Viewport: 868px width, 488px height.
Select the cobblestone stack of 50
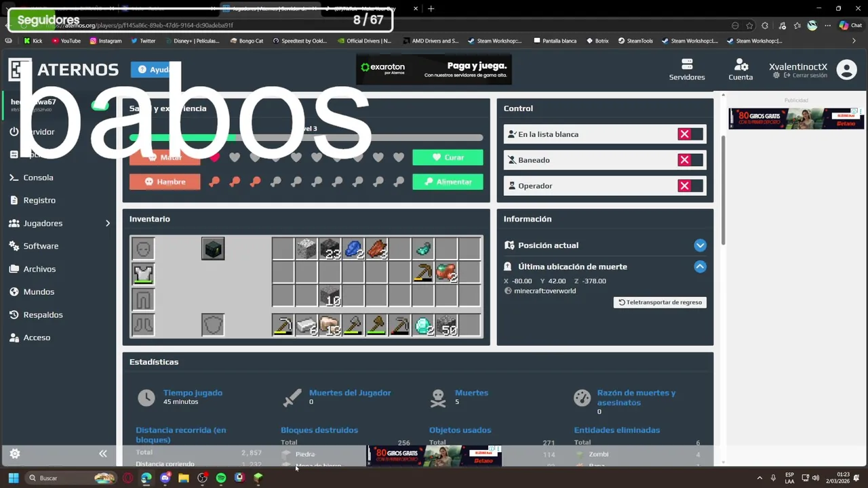click(446, 325)
